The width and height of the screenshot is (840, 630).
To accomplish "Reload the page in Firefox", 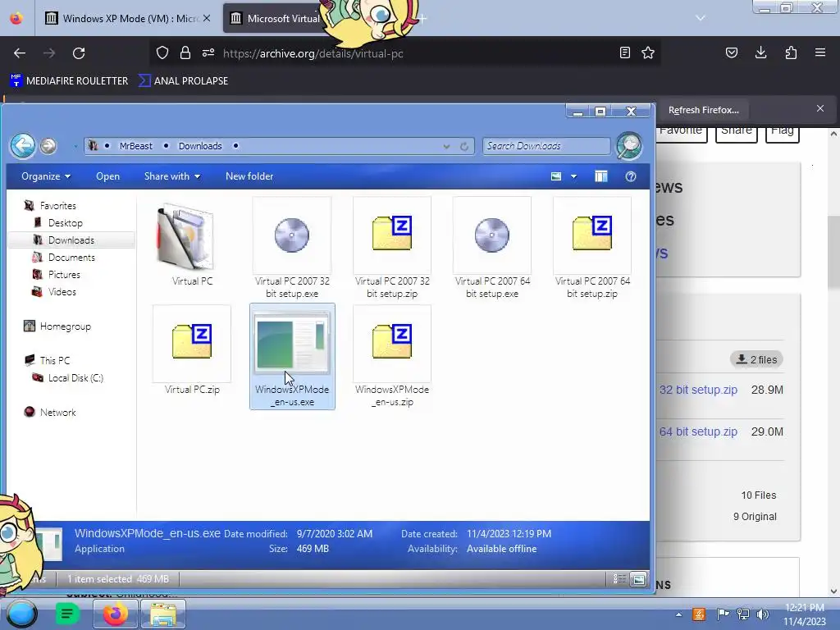I will tap(79, 53).
